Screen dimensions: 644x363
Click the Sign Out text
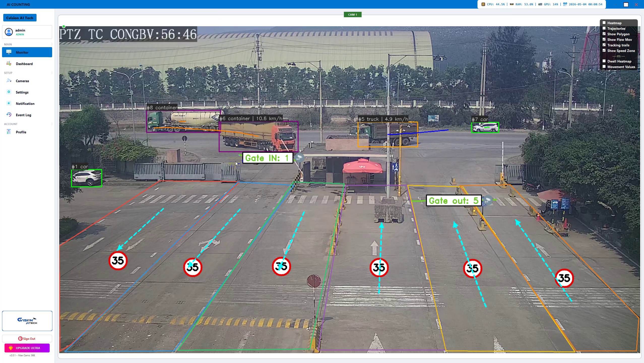point(29,339)
